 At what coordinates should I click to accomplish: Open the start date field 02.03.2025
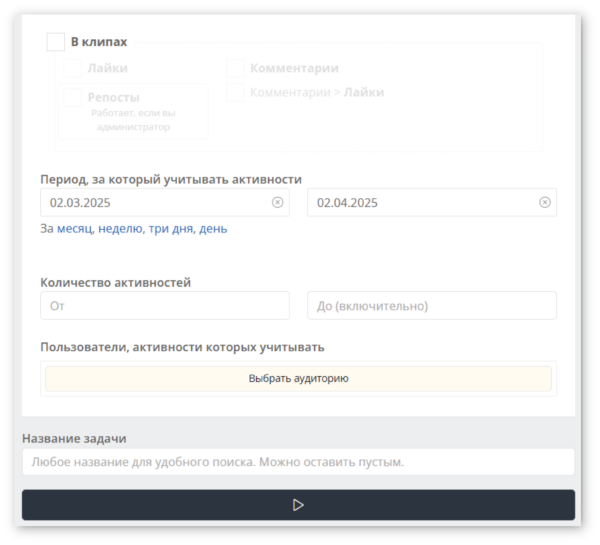pos(165,202)
